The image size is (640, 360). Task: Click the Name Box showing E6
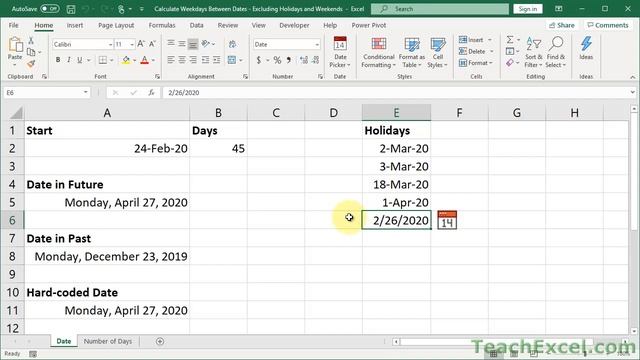(x=47, y=93)
